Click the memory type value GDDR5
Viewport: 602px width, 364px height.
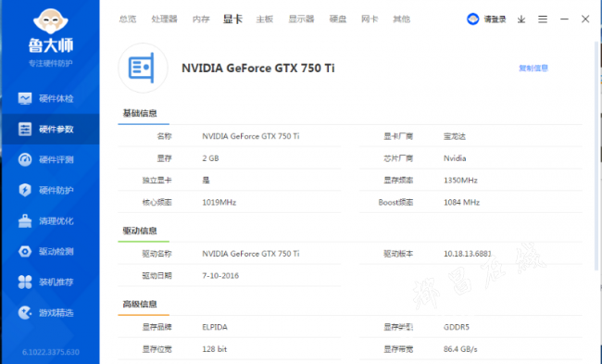point(456,327)
